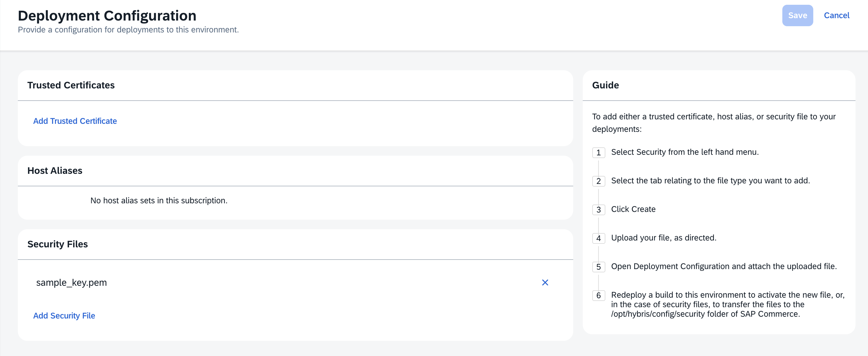868x356 pixels.
Task: Click step 1 marker in the Guide
Action: [598, 153]
